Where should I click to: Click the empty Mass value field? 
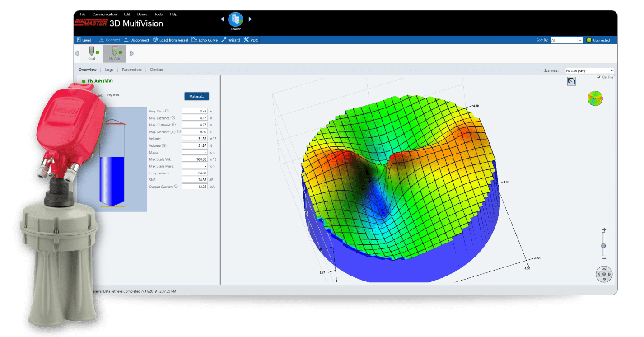pos(195,152)
